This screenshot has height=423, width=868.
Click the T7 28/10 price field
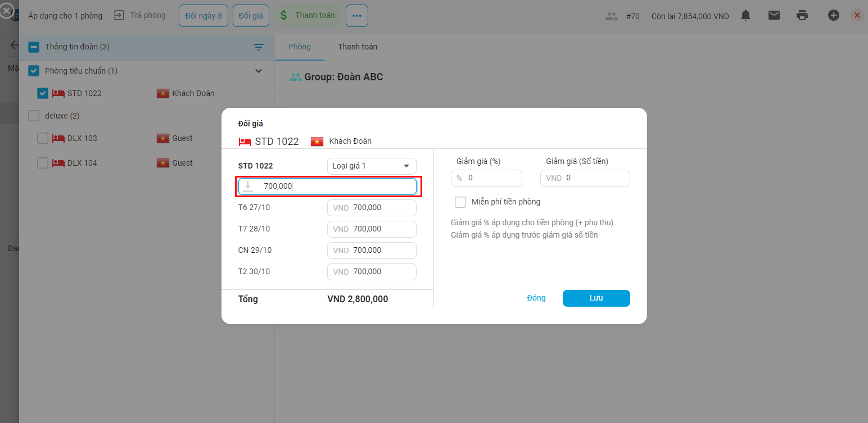coord(382,229)
